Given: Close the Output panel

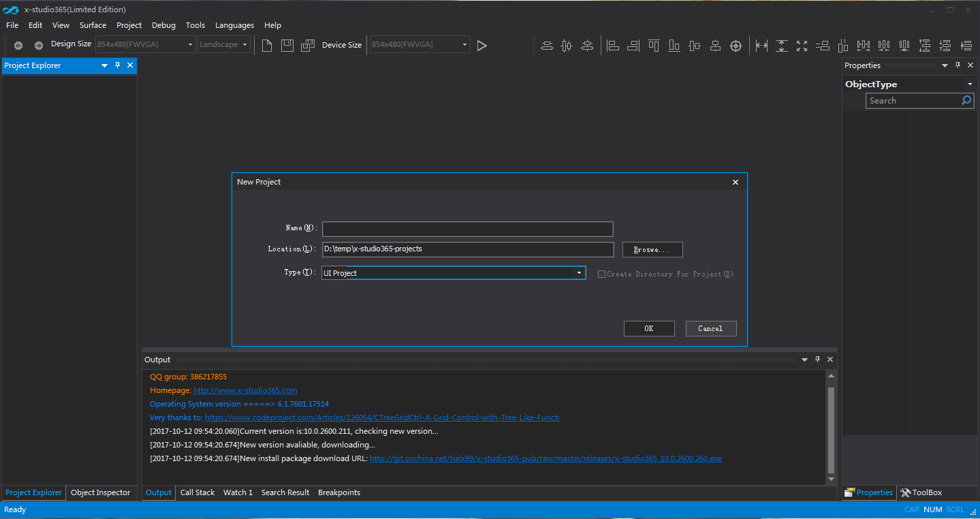Looking at the screenshot, I should (x=830, y=360).
